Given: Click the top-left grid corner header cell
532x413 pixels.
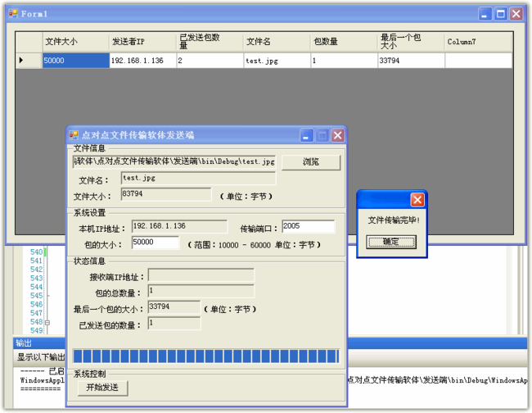Looking at the screenshot, I should [x=29, y=42].
